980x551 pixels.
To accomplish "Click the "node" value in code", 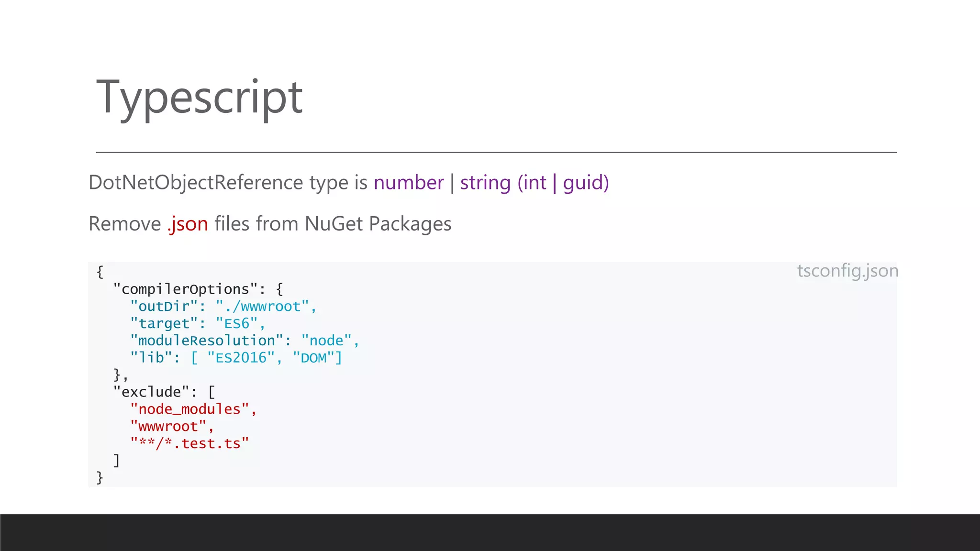I will pyautogui.click(x=326, y=341).
